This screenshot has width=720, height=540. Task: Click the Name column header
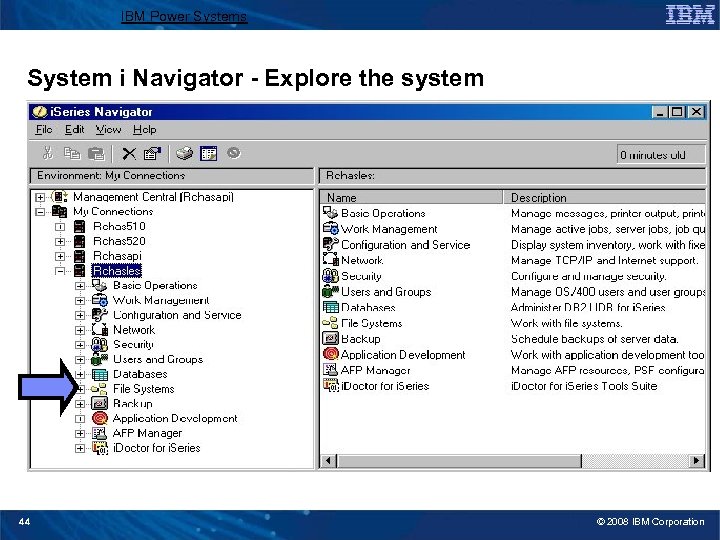pos(411,197)
